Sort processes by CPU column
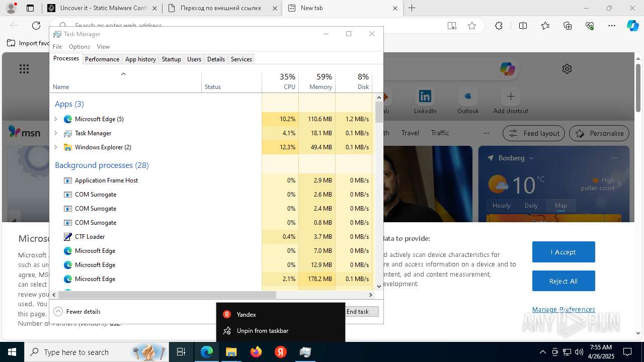This screenshot has width=644, height=362. [280, 82]
